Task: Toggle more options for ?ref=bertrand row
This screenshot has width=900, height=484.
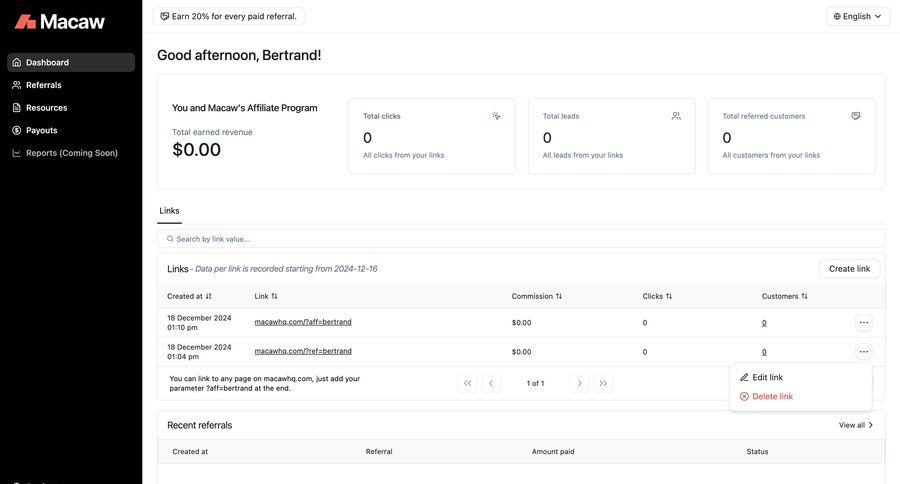Action: [x=864, y=351]
